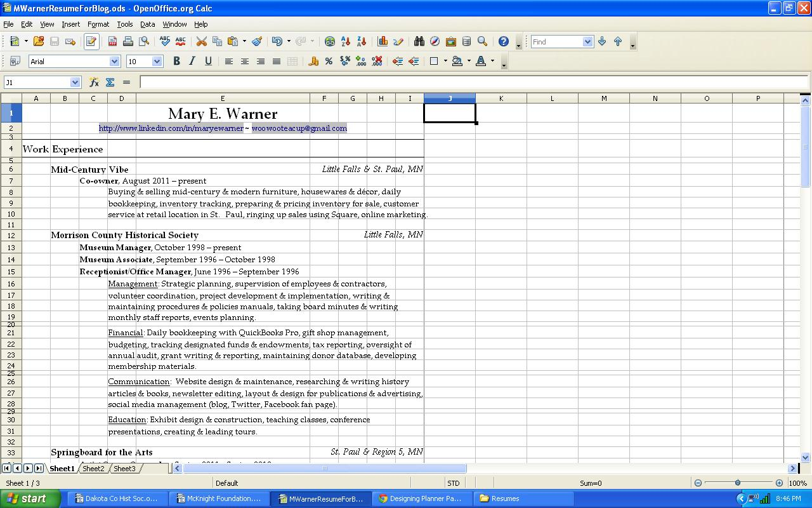812x508 pixels.
Task: Click the Sort Ascending icon
Action: (346, 41)
